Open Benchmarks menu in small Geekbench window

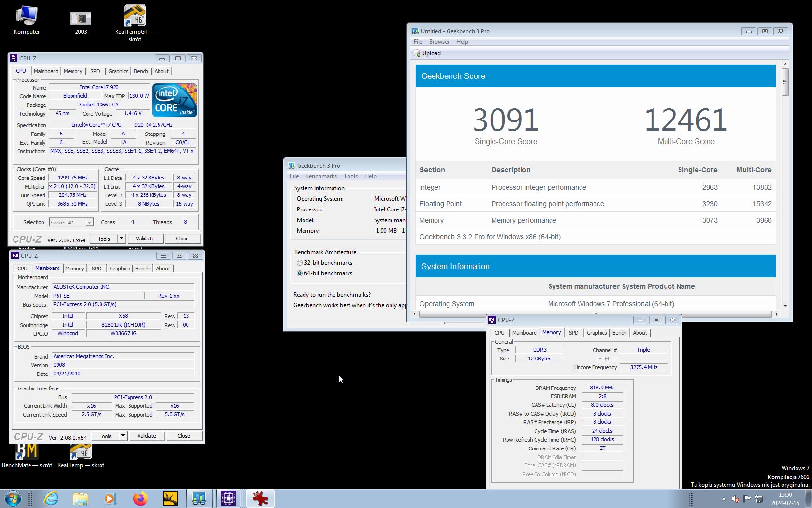coord(321,176)
